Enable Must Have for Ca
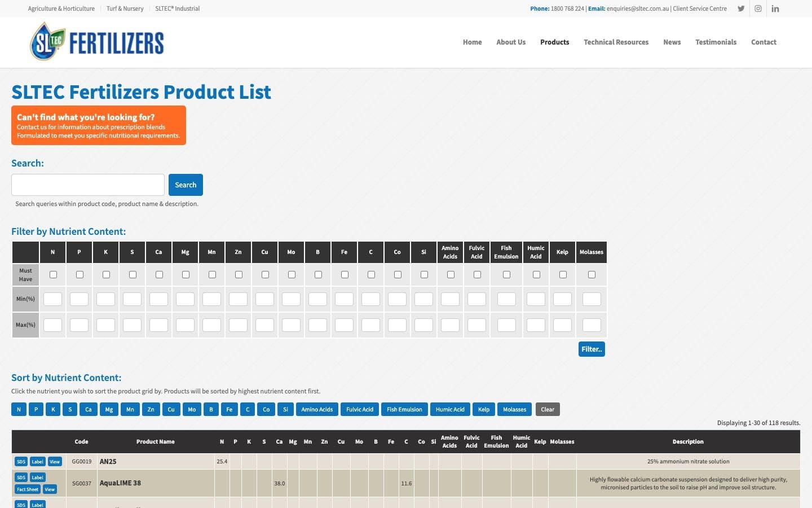The image size is (812, 508). pos(159,274)
